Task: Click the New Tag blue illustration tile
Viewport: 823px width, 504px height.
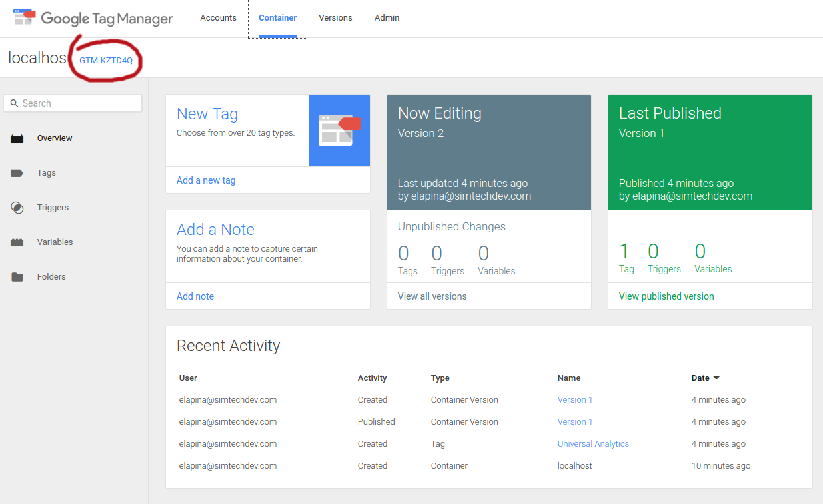Action: pos(339,130)
